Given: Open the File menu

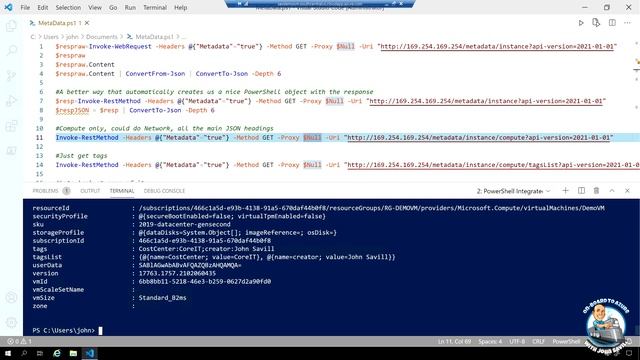Looking at the screenshot, I should (25, 7).
